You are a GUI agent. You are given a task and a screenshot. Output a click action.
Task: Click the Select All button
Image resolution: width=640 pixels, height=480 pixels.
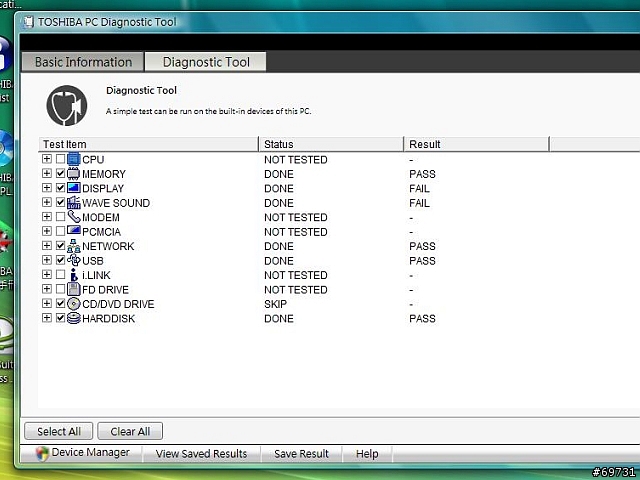click(x=59, y=431)
